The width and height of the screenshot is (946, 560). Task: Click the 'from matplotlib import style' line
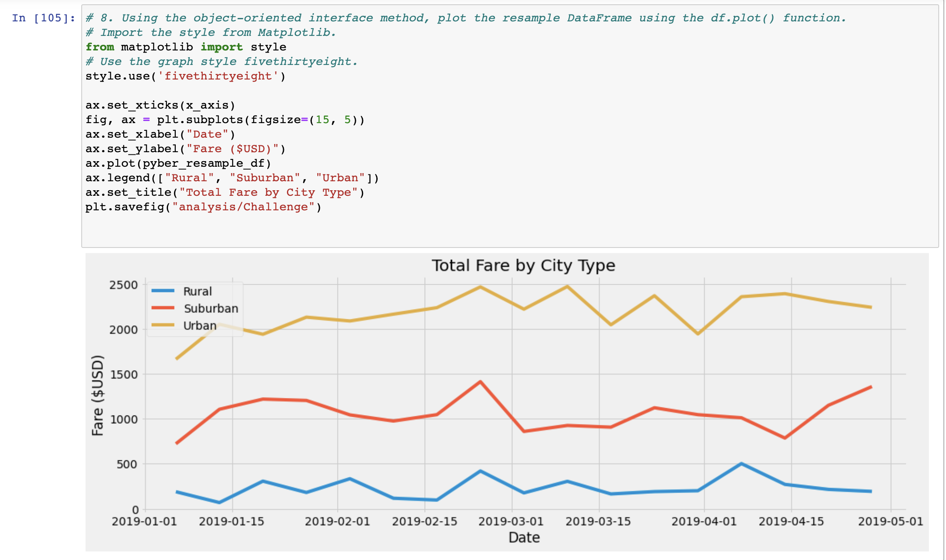(x=186, y=47)
